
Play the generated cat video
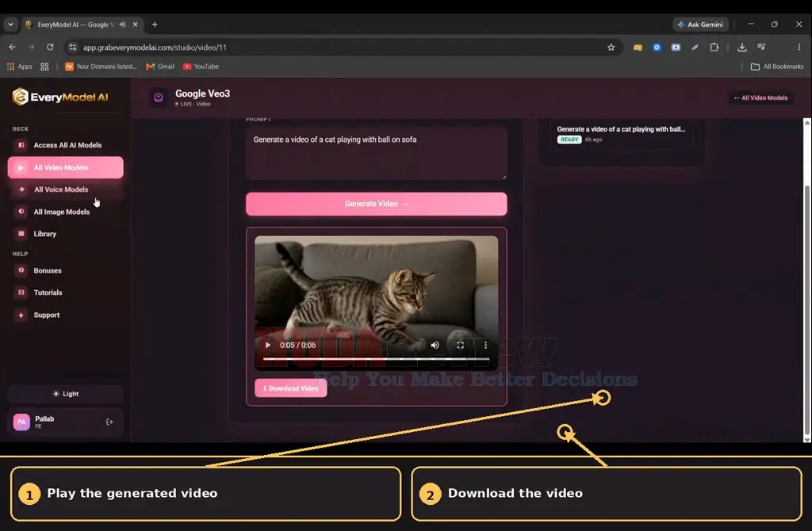point(268,346)
